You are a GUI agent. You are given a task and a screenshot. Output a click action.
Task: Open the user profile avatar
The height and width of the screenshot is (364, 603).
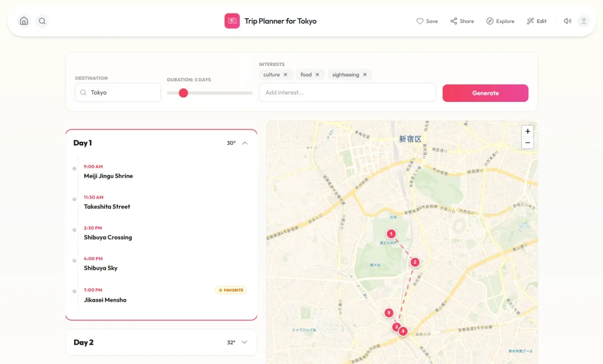[584, 21]
